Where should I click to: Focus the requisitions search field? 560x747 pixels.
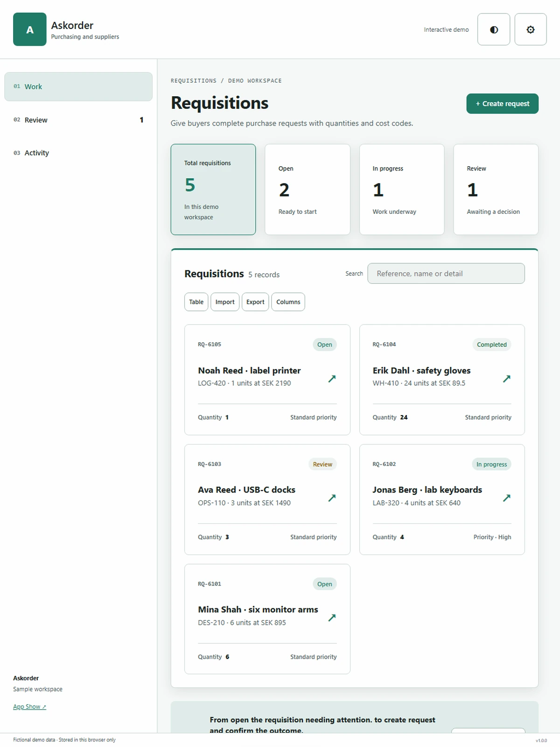tap(446, 274)
